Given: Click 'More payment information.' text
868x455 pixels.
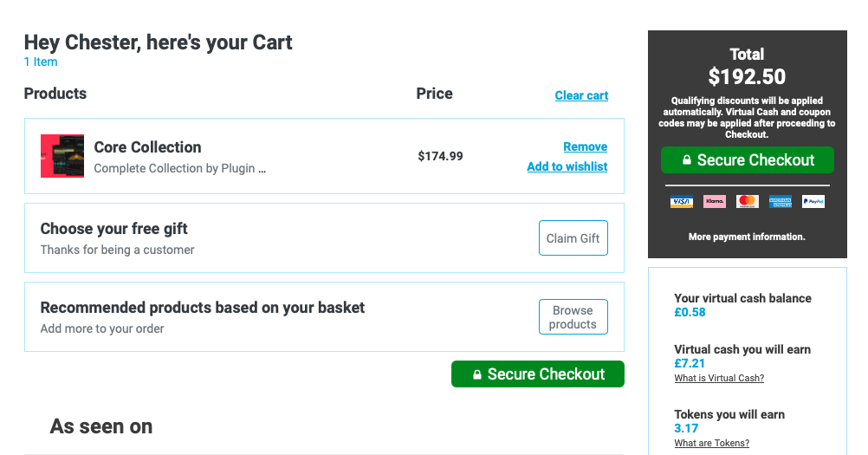Looking at the screenshot, I should pos(747,237).
